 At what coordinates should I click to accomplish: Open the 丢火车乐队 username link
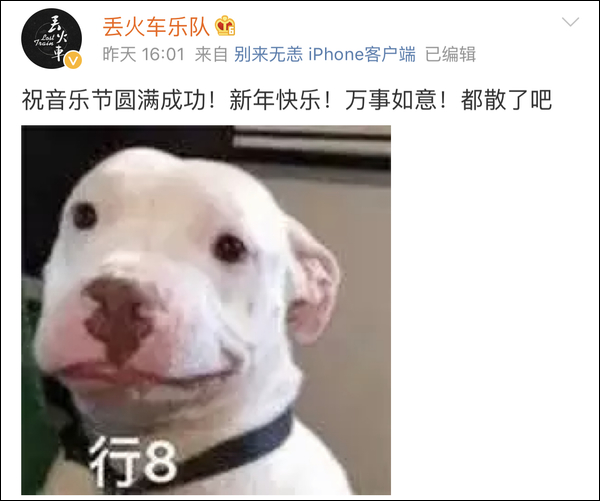[x=156, y=27]
